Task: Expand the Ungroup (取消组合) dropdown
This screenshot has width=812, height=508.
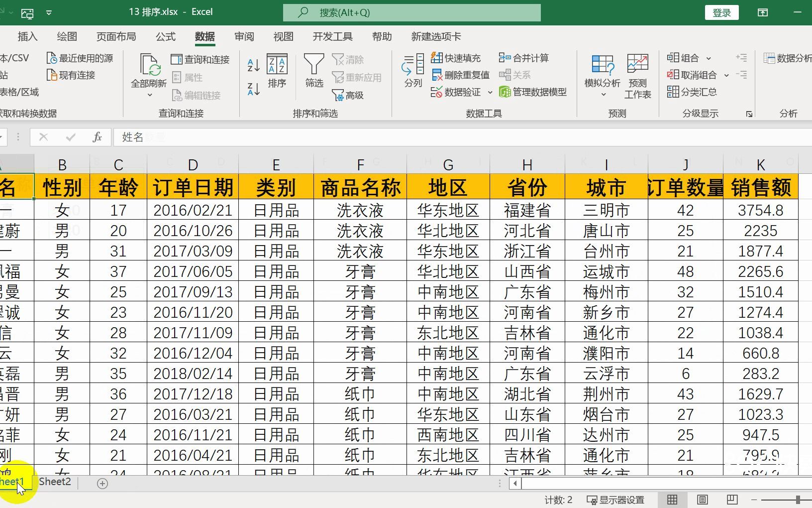Action: tap(726, 75)
